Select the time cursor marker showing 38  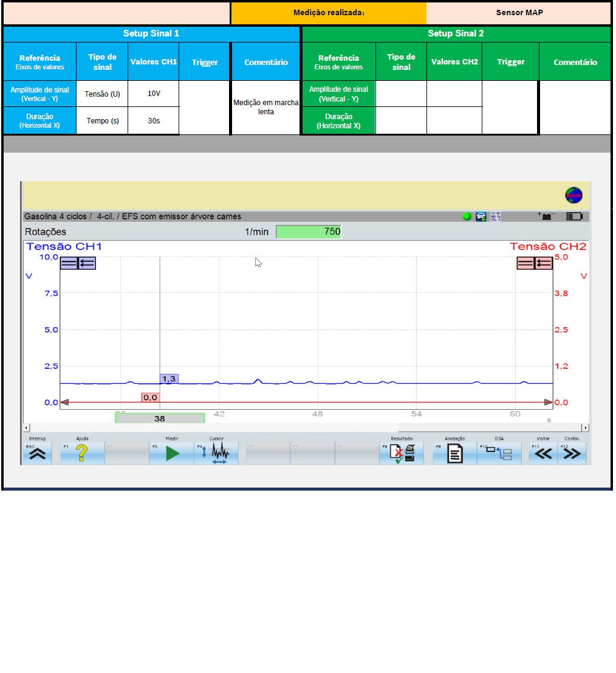coord(160,418)
